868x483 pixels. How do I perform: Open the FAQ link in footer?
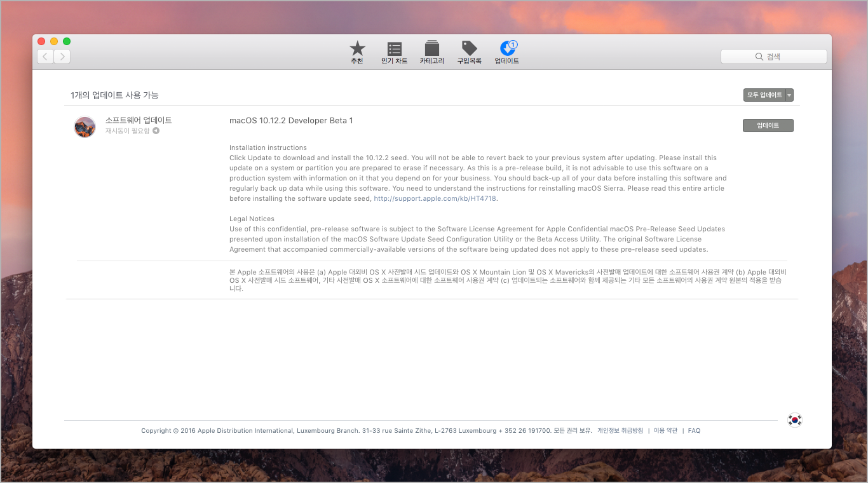(x=694, y=431)
